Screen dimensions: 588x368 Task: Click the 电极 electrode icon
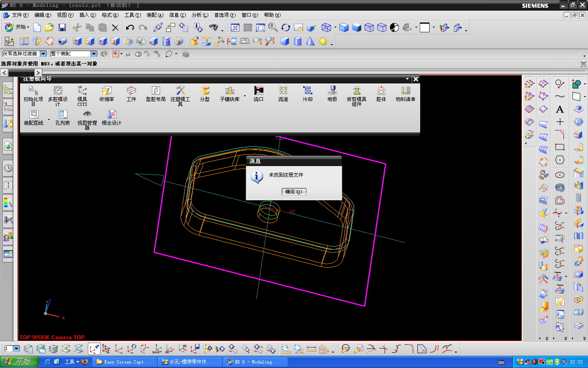click(x=332, y=91)
